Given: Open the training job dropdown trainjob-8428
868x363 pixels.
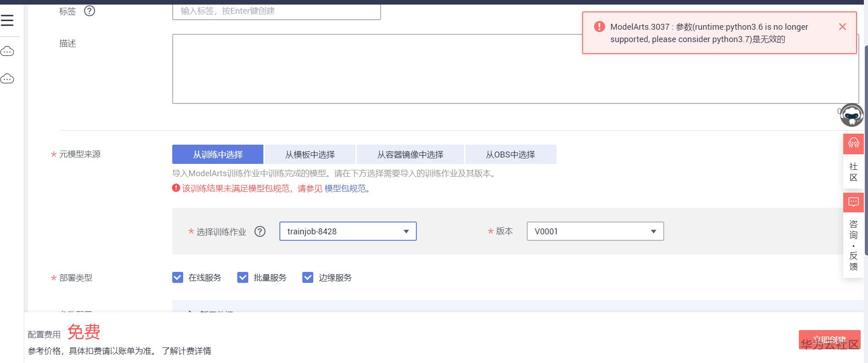Looking at the screenshot, I should [x=348, y=231].
